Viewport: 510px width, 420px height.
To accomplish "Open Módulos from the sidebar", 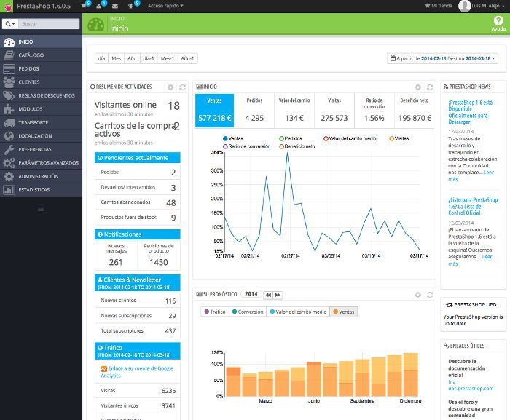I will click(41, 109).
